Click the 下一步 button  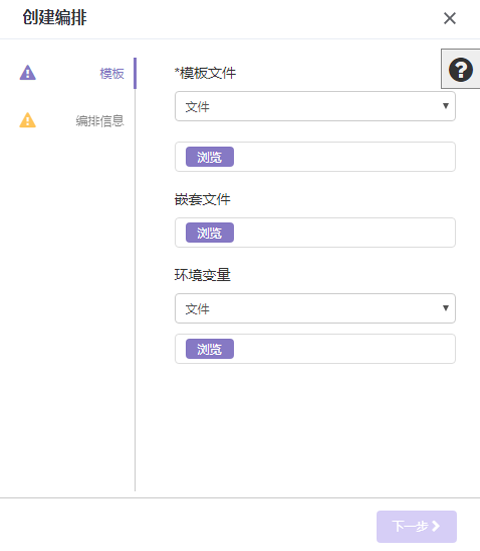(x=416, y=526)
